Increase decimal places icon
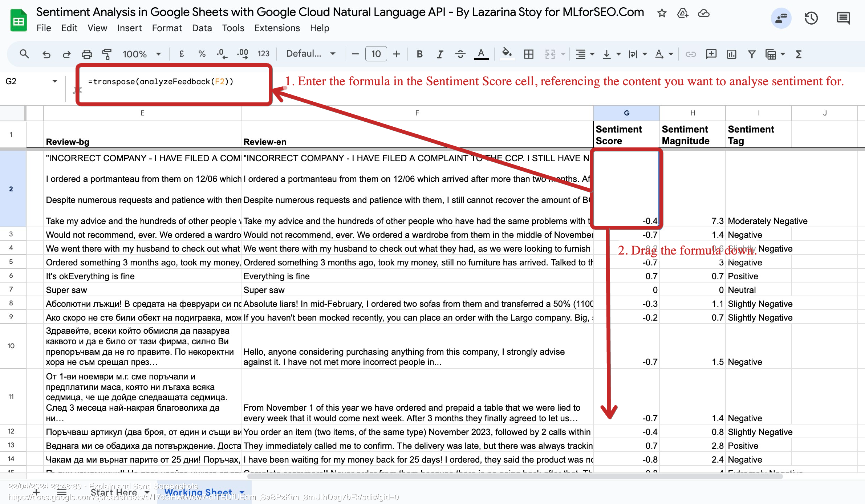The width and height of the screenshot is (865, 504). [243, 54]
